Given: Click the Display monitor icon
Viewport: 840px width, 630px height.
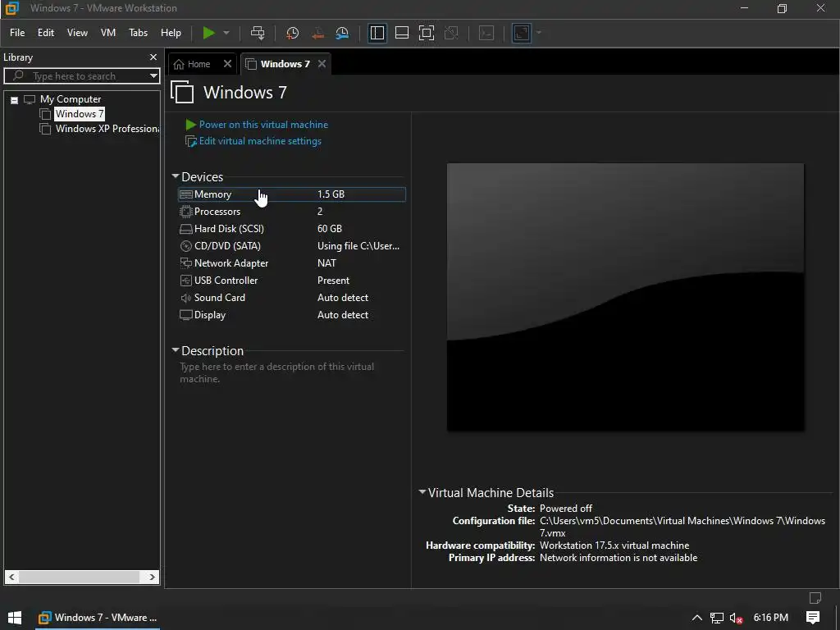Looking at the screenshot, I should pos(186,315).
